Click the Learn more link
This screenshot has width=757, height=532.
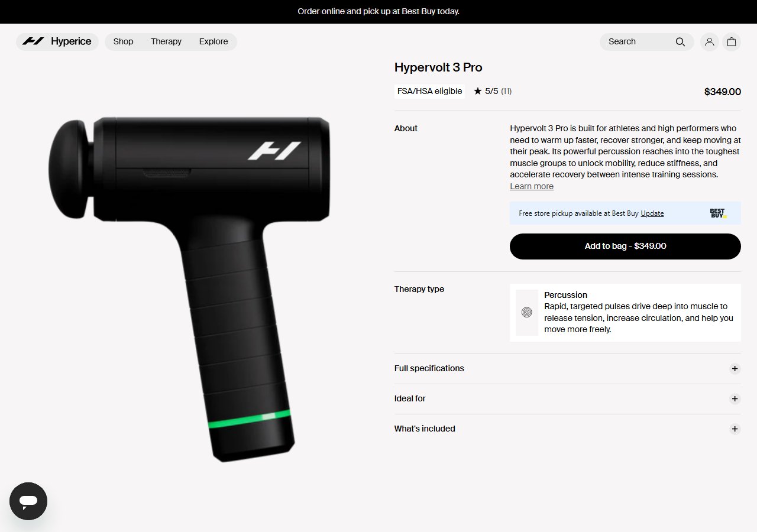point(532,186)
